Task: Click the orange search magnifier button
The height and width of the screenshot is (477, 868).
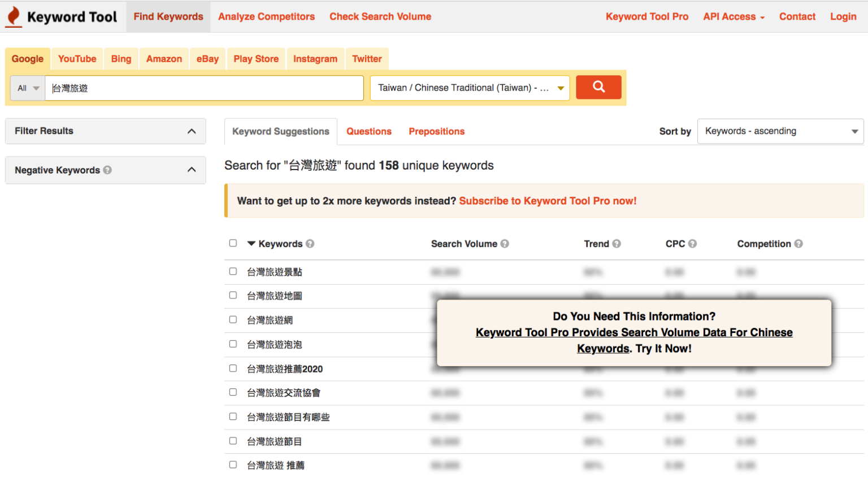Action: pos(598,87)
